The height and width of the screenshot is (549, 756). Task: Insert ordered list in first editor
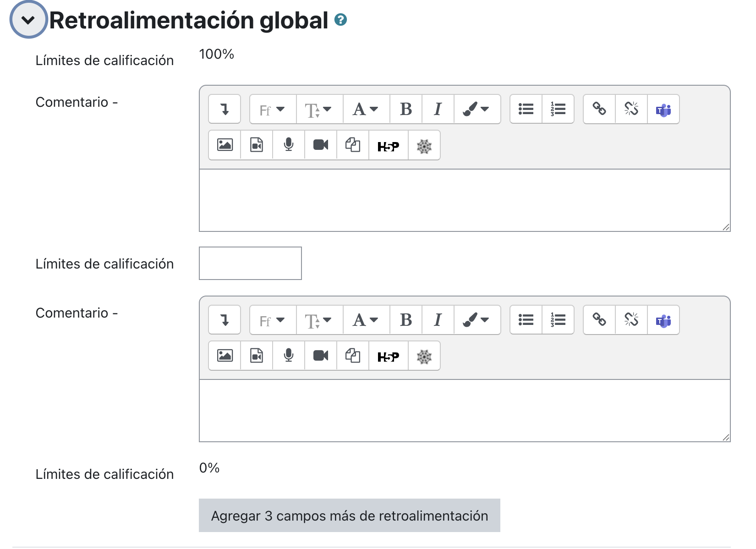tap(558, 109)
